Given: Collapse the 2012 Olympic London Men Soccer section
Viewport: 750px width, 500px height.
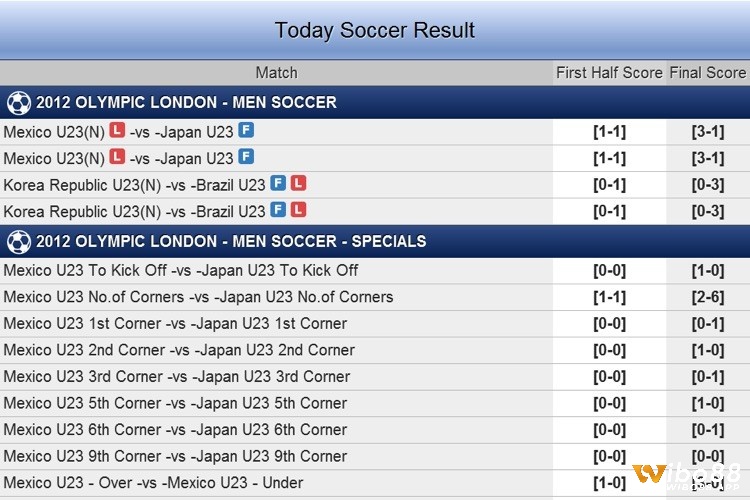Looking at the screenshot, I should point(375,102).
